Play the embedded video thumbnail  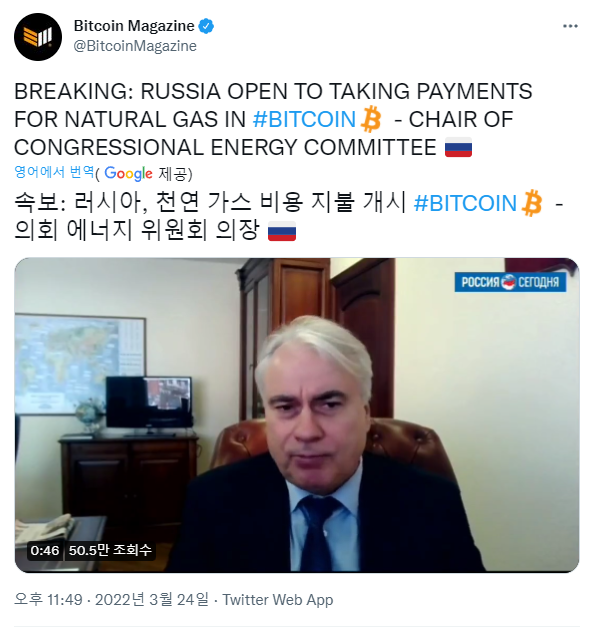coord(297,415)
